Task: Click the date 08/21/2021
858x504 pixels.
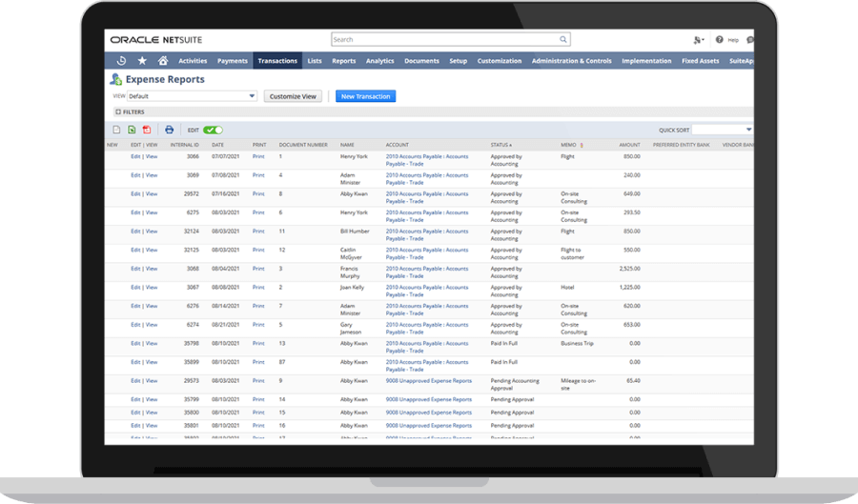Action: (x=225, y=325)
